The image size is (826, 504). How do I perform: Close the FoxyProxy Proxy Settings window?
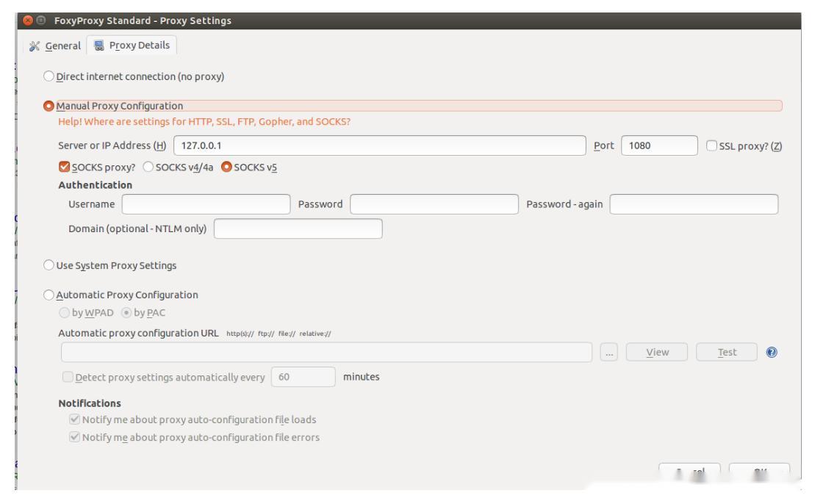pyautogui.click(x=28, y=21)
